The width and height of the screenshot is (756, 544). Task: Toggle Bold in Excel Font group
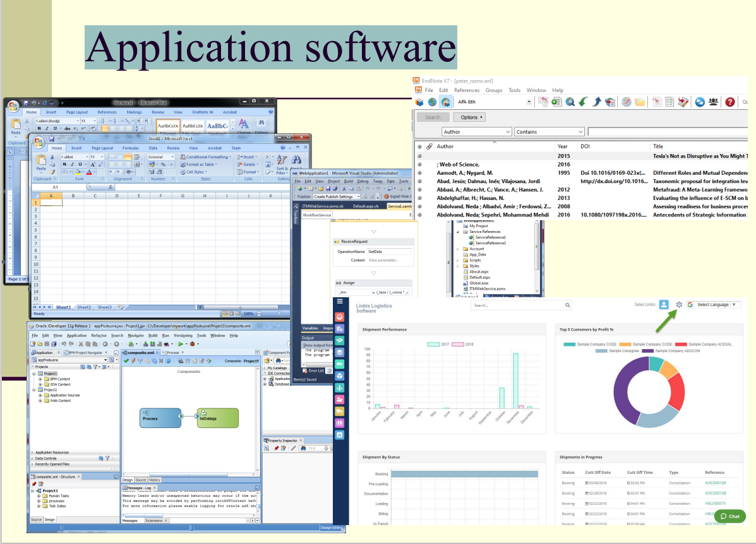(x=64, y=164)
